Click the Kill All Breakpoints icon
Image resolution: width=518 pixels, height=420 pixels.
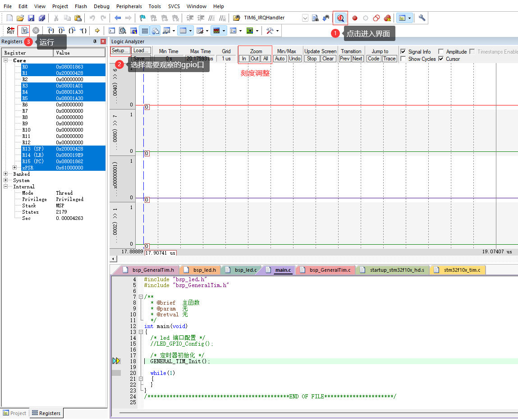[388, 18]
